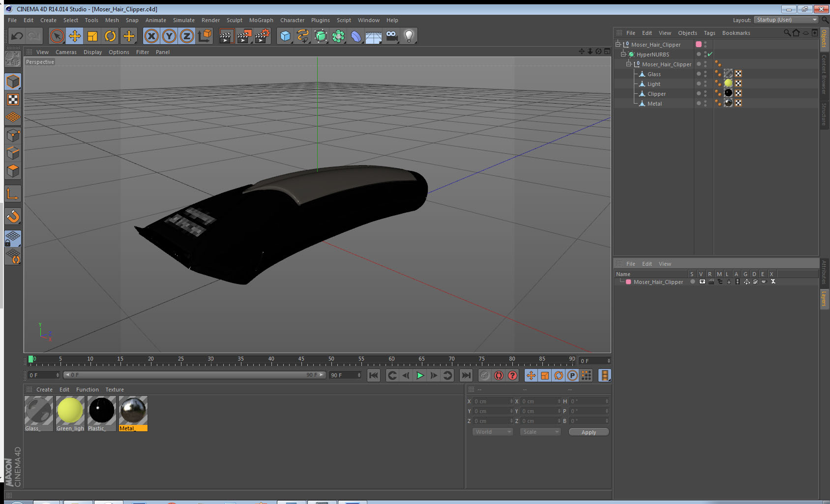Add a Light object
Viewport: 830px width, 504px height.
pyautogui.click(x=409, y=36)
